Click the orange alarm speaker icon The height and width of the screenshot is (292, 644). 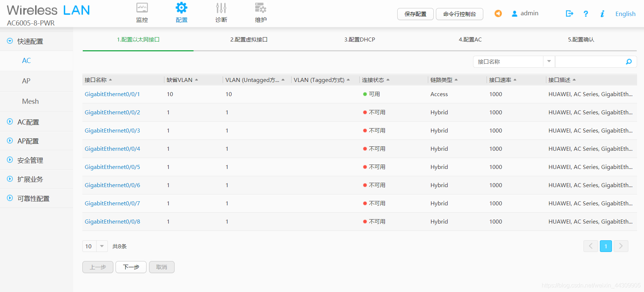click(498, 13)
